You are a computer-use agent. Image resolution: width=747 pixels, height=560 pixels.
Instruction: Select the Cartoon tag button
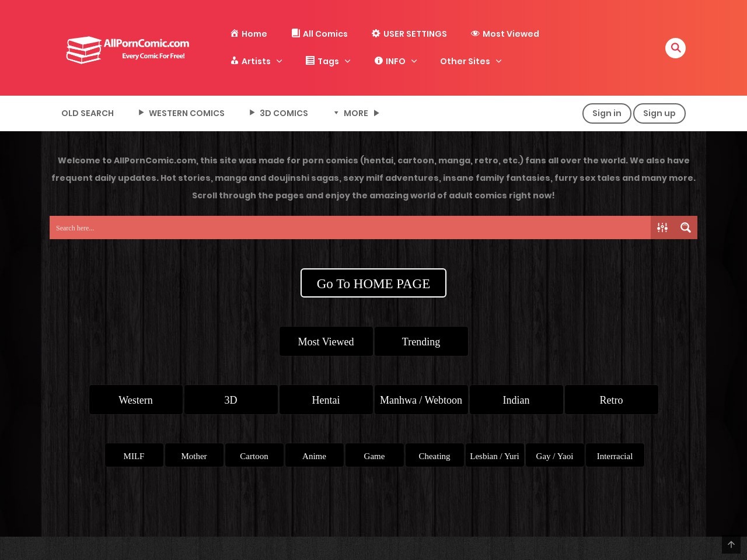tap(254, 455)
